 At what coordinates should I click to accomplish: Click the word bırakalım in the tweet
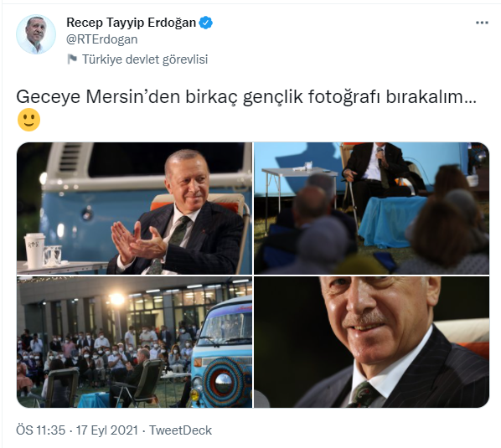point(424,97)
